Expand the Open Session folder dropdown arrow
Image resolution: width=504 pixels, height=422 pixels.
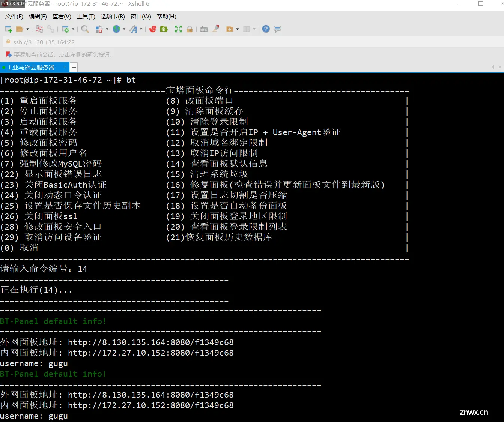tap(27, 29)
